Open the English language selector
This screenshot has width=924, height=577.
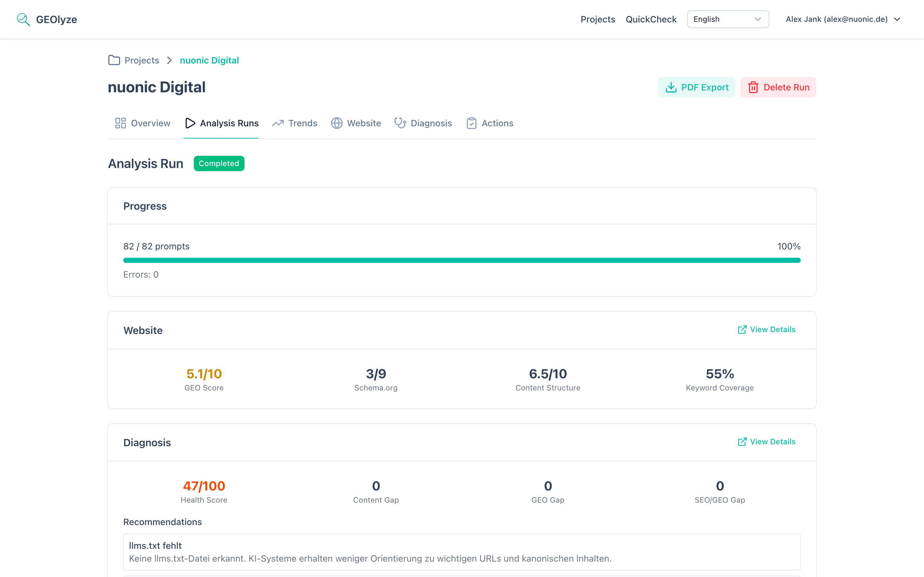click(728, 19)
